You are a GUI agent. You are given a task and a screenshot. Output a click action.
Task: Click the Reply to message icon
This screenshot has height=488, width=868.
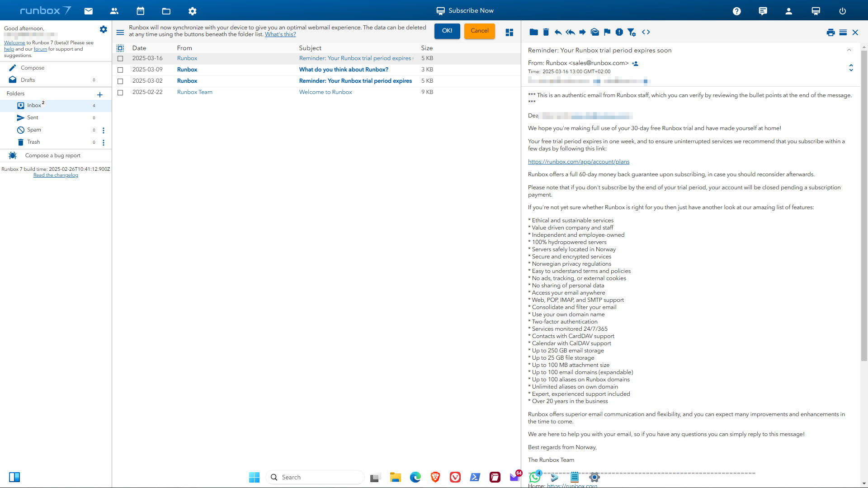pos(558,32)
